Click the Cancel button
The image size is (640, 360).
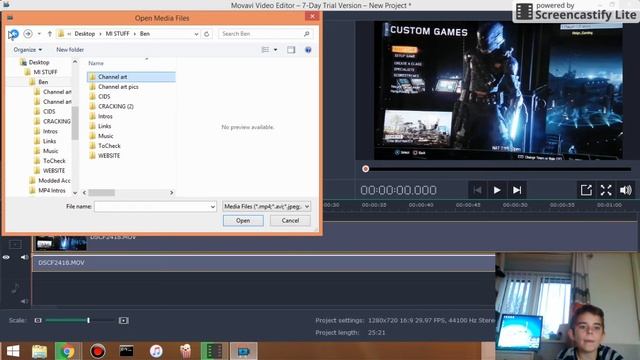(x=290, y=221)
